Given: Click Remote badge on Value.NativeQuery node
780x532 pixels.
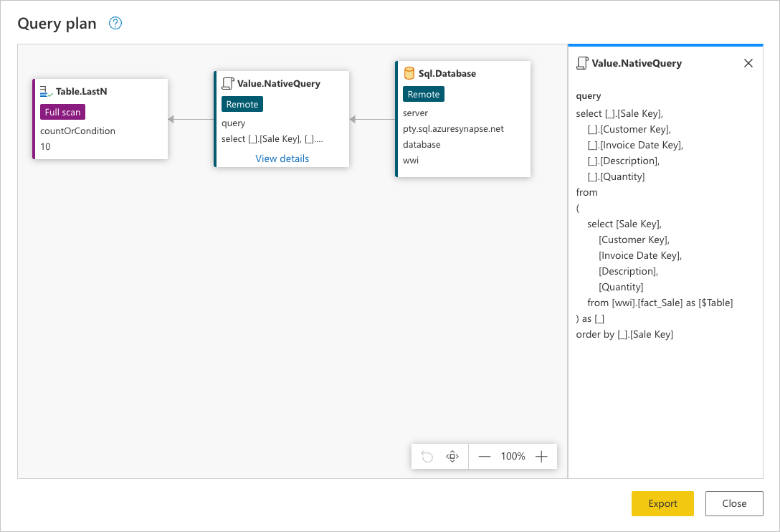Looking at the screenshot, I should (242, 104).
